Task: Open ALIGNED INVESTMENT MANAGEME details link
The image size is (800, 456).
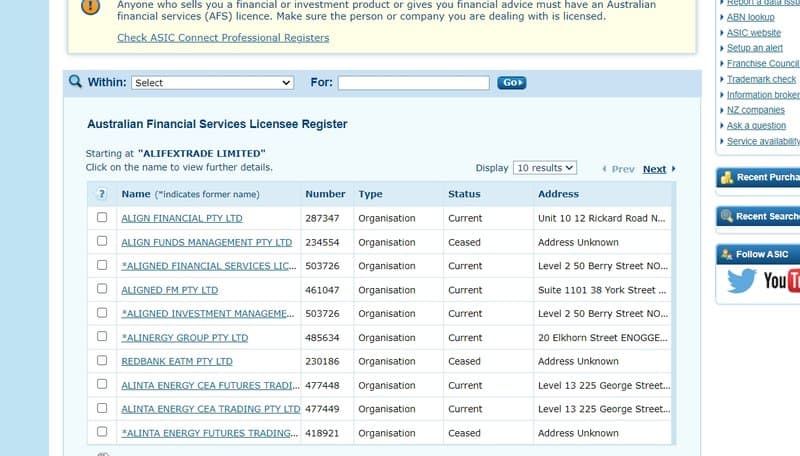Action: tap(208, 314)
